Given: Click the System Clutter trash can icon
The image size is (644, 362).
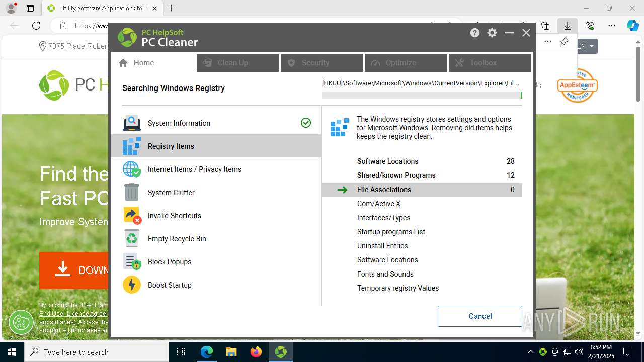Looking at the screenshot, I should tap(132, 192).
